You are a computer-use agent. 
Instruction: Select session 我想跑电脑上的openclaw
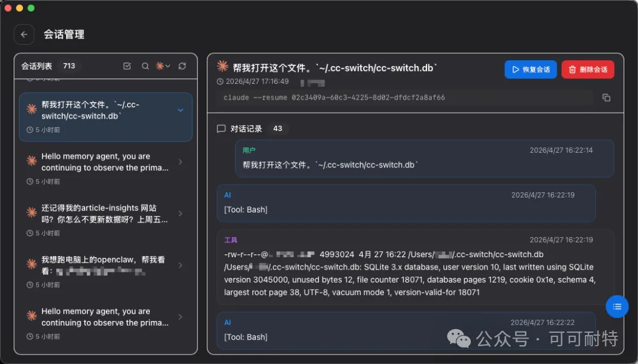[106, 271]
